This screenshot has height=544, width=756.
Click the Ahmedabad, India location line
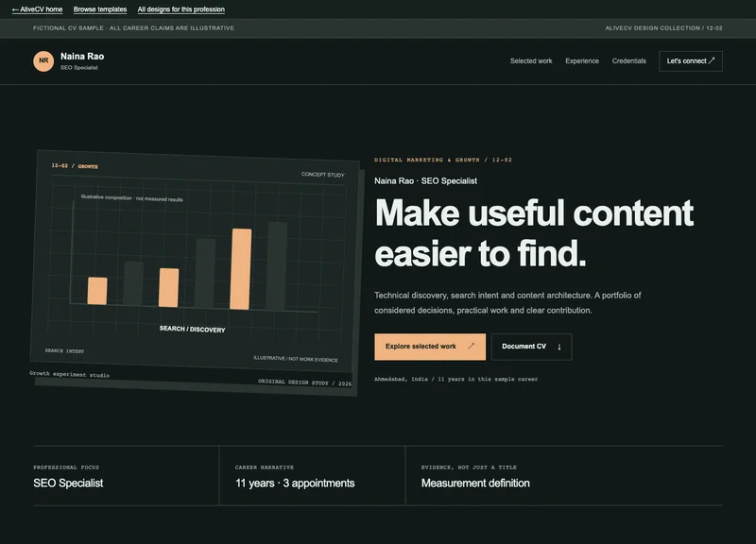pos(455,380)
